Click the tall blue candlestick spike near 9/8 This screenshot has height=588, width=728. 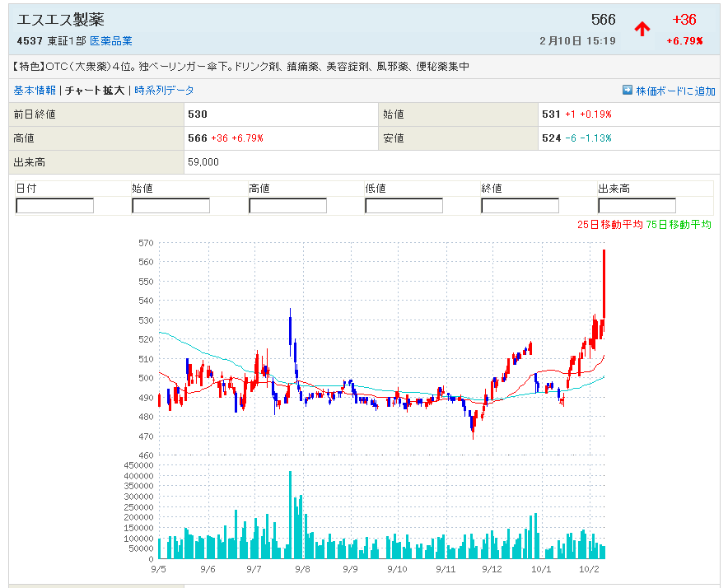point(290,332)
